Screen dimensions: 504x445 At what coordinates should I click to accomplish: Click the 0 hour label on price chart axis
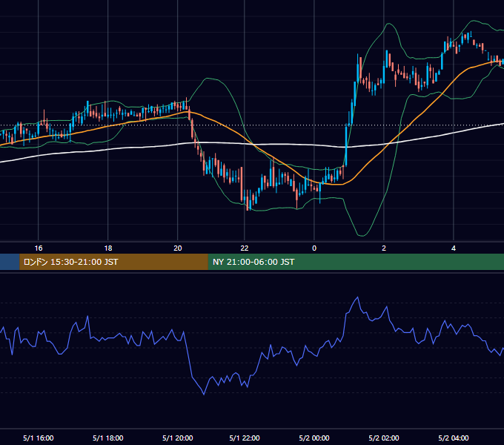point(314,248)
